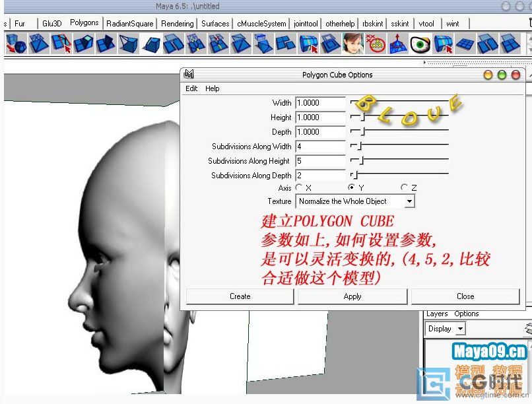Viewport: 532px width, 404px height.
Task: Click the yellow dialog minimize button
Action: tap(488, 75)
